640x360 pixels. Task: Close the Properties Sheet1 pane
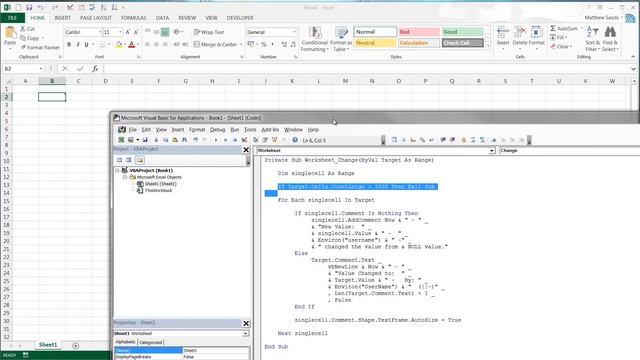click(x=246, y=324)
